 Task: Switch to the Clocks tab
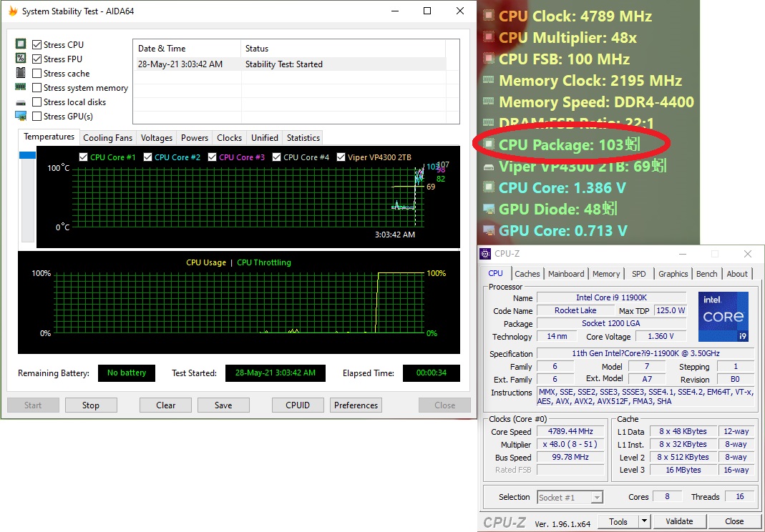pos(229,138)
